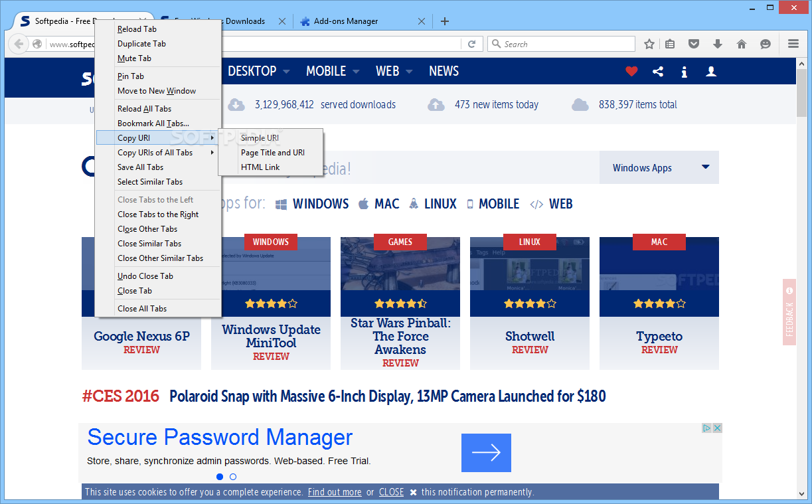Select Close All Tabs entry
The height and width of the screenshot is (504, 812).
point(158,309)
